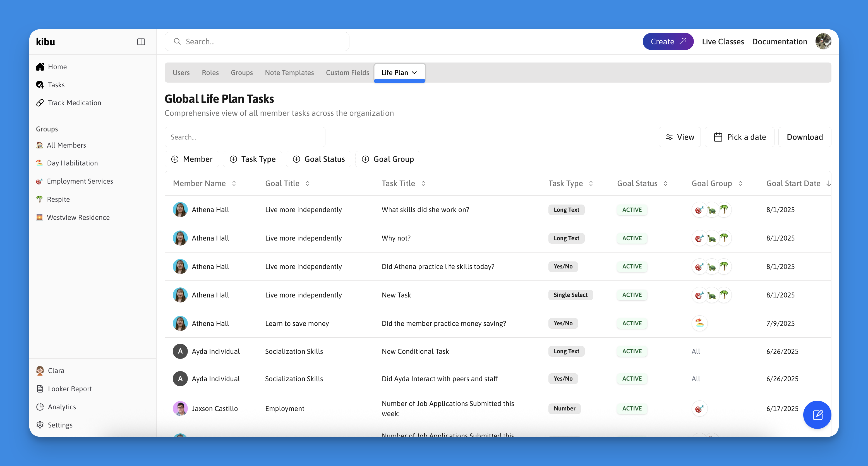The height and width of the screenshot is (466, 868).
Task: Open the Goal Status filter
Action: (x=318, y=159)
